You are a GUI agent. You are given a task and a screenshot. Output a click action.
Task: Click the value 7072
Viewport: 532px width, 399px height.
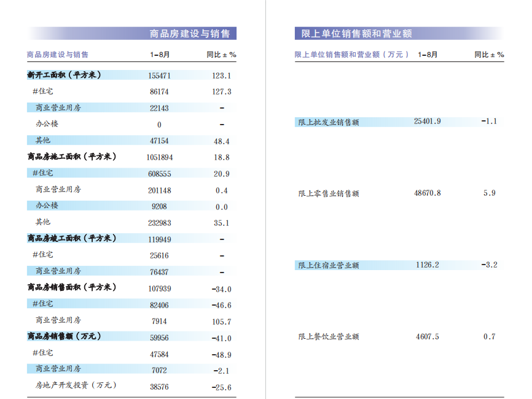click(x=159, y=370)
